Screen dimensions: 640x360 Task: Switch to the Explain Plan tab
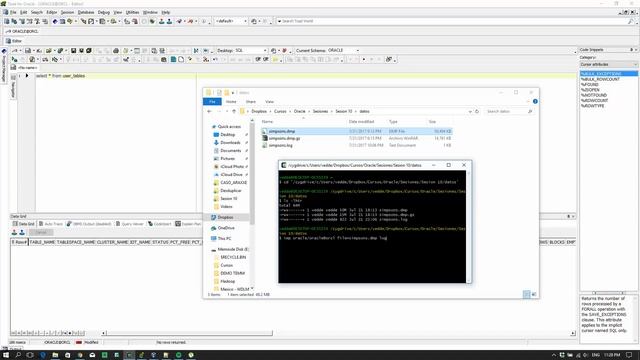(x=188, y=224)
